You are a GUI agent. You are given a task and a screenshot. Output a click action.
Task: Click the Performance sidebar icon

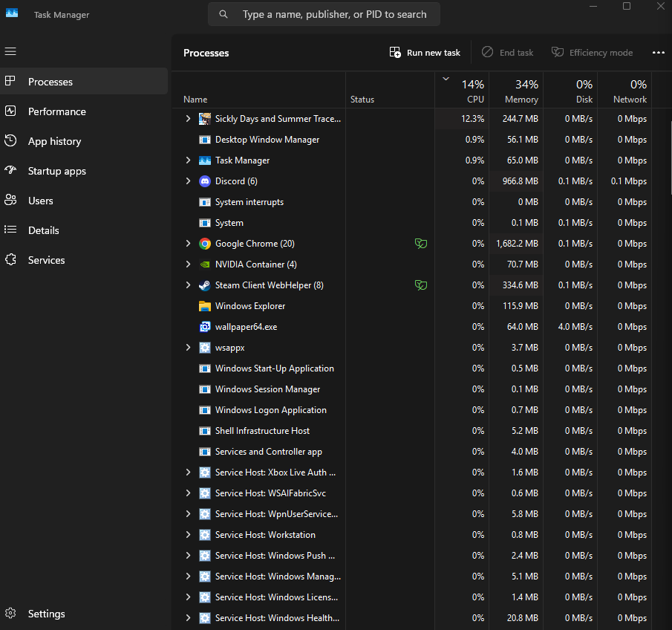pos(10,111)
